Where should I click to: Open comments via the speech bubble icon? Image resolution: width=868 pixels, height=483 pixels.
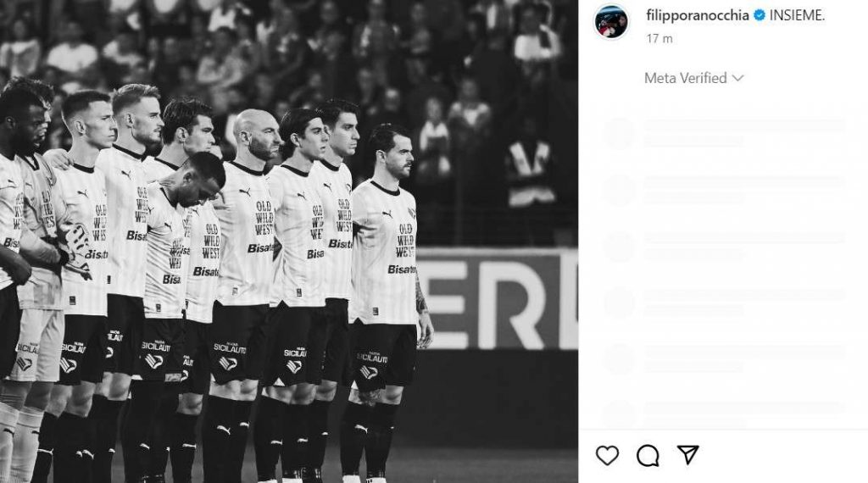click(x=647, y=455)
